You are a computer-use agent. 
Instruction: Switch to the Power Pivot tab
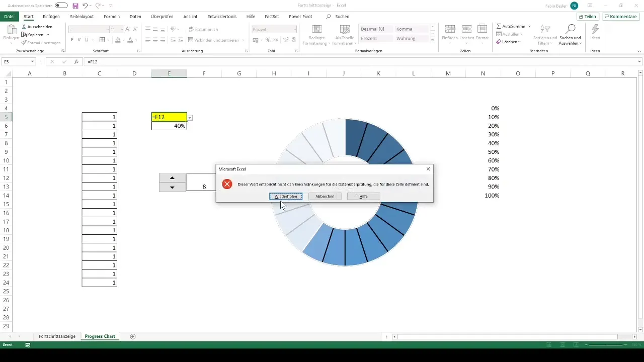point(300,17)
